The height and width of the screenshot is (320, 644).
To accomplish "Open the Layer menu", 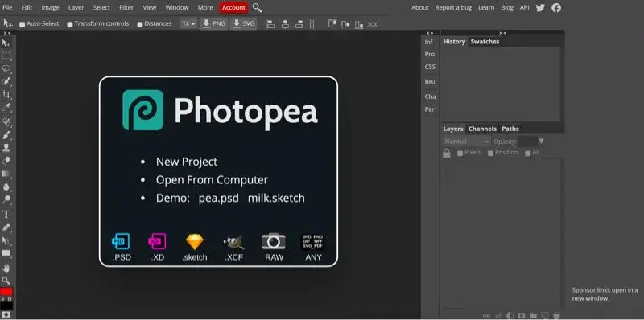I will point(76,7).
